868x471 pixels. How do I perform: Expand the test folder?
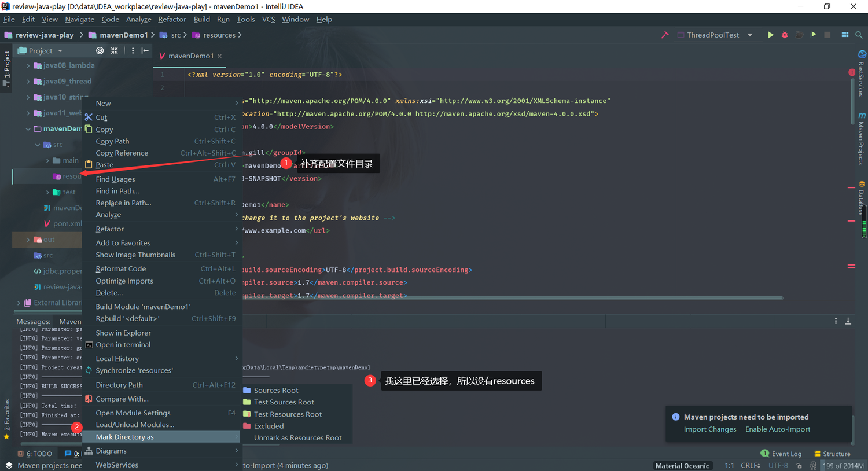click(47, 192)
